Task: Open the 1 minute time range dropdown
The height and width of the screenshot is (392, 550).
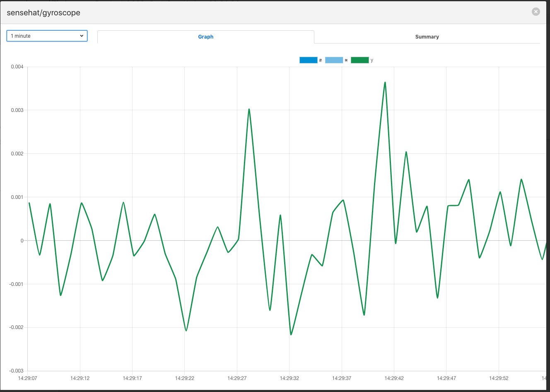Action: click(47, 36)
